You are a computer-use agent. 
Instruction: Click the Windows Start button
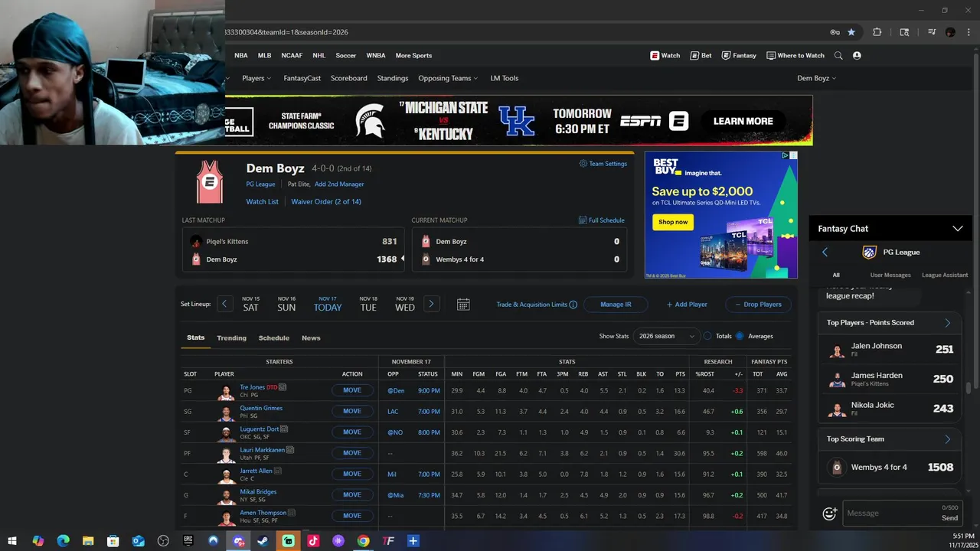12,541
